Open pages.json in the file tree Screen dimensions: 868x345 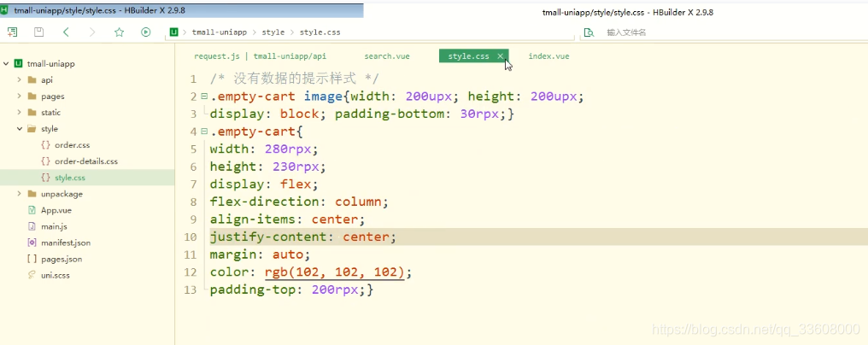62,259
